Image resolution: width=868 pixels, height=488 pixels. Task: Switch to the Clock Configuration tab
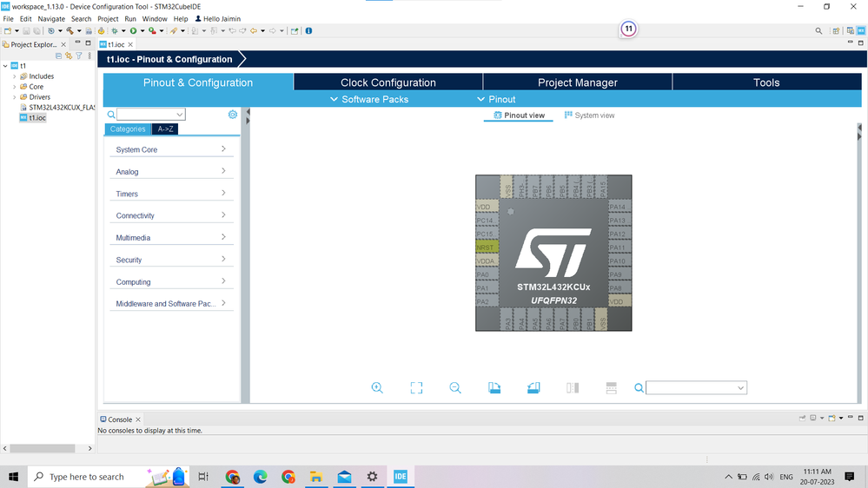coord(388,82)
